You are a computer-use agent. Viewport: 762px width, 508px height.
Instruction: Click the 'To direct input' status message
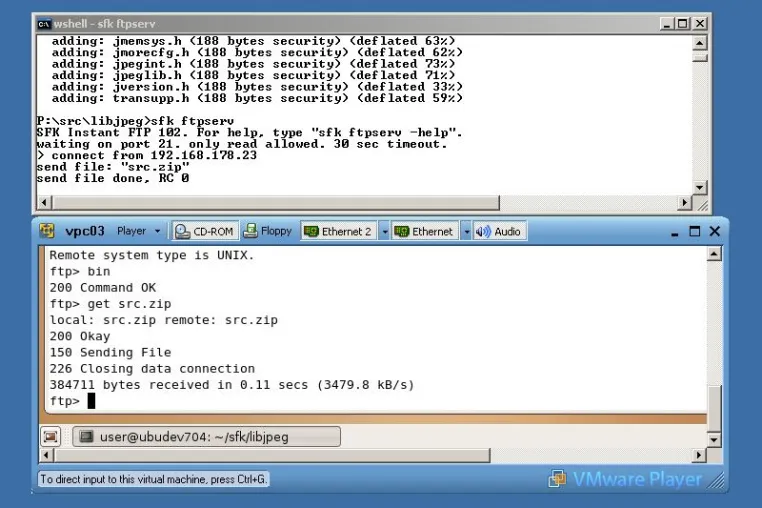154,479
